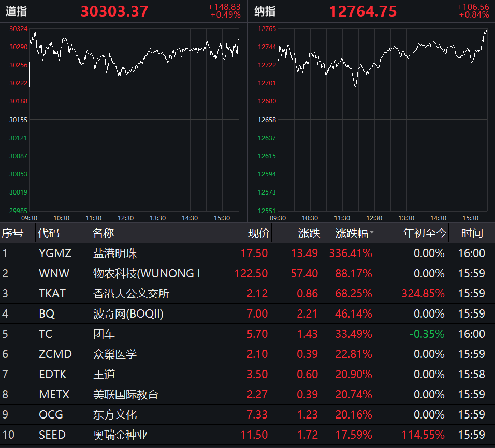Click year-to-date value 324.85%

tap(423, 294)
